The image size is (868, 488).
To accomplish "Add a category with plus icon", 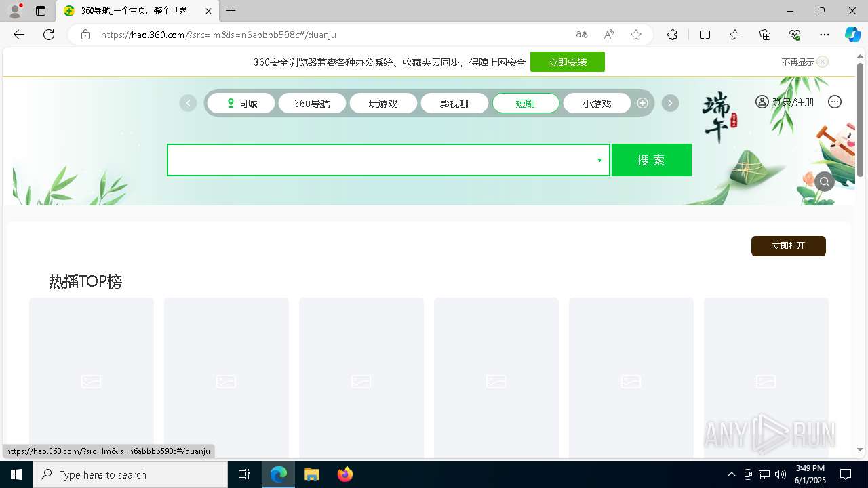I will [642, 103].
